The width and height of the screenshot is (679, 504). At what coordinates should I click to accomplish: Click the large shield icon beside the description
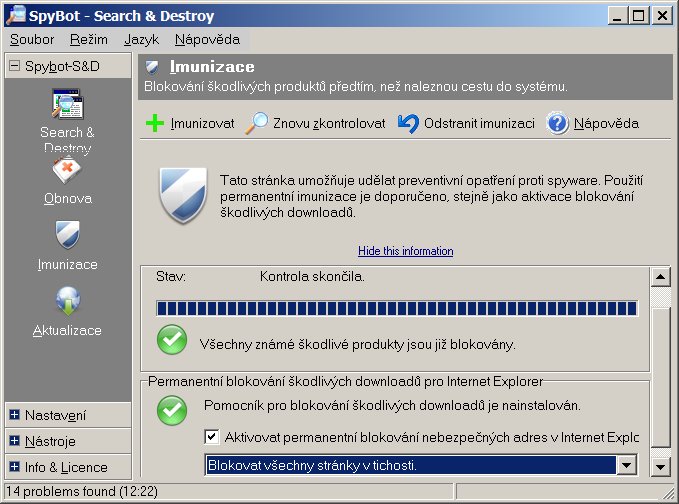click(x=183, y=195)
